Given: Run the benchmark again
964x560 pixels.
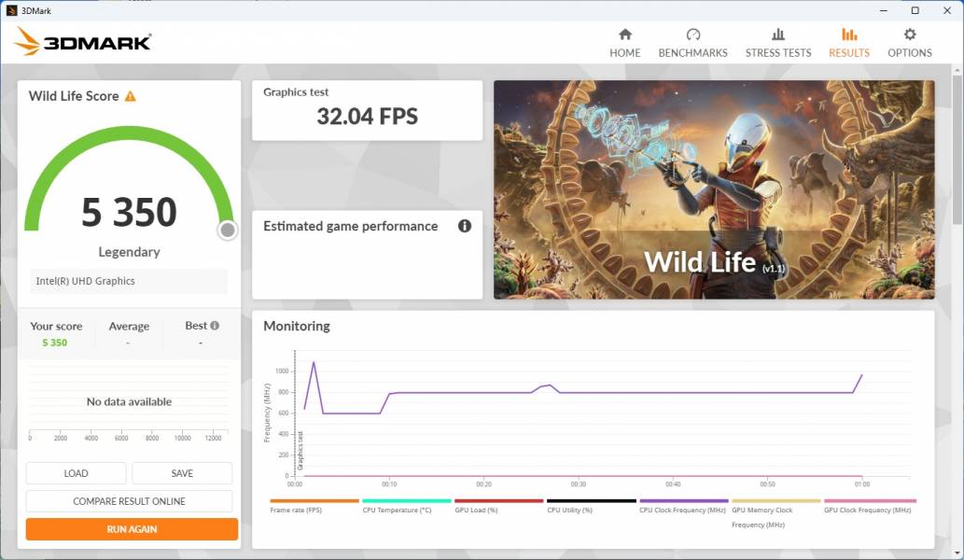Looking at the screenshot, I should point(132,529).
